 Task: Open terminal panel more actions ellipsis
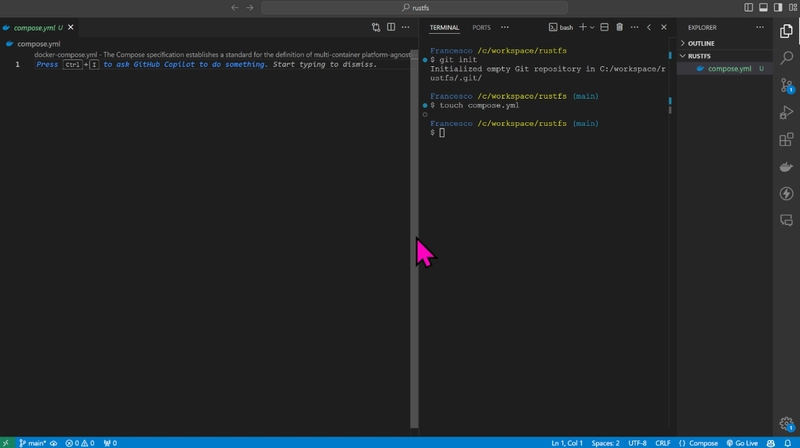click(x=634, y=27)
